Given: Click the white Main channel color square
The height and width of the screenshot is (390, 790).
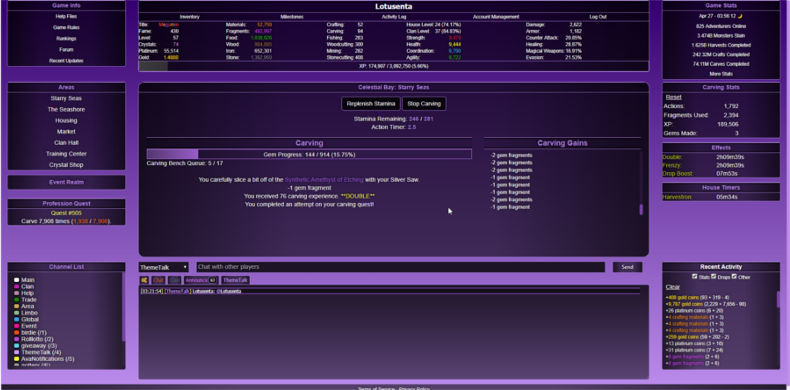Looking at the screenshot, I should (17, 280).
